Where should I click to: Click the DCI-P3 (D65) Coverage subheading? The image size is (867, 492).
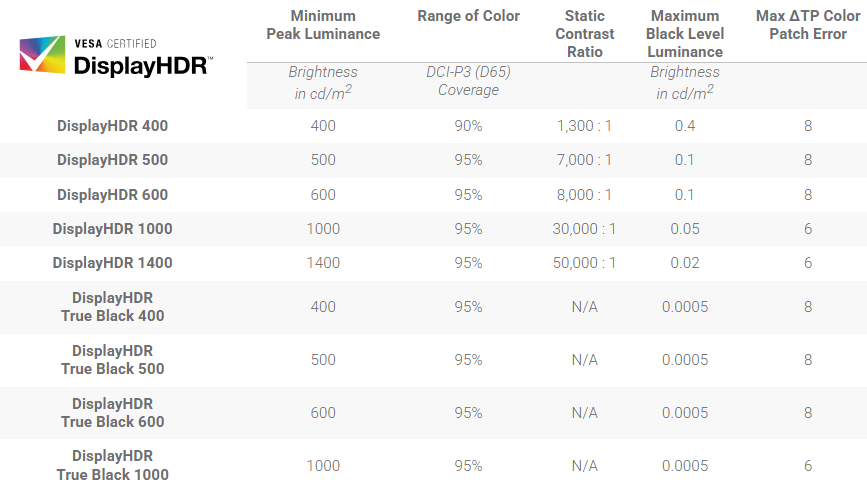point(468,81)
